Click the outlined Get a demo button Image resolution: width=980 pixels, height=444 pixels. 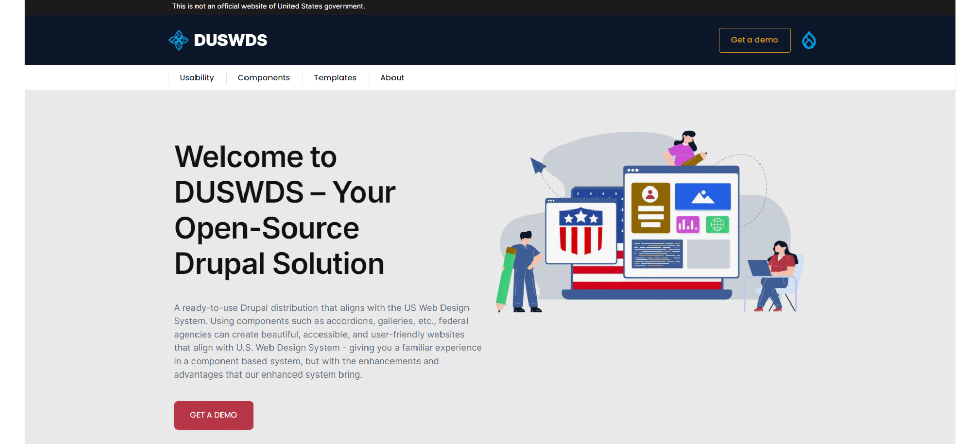click(754, 40)
